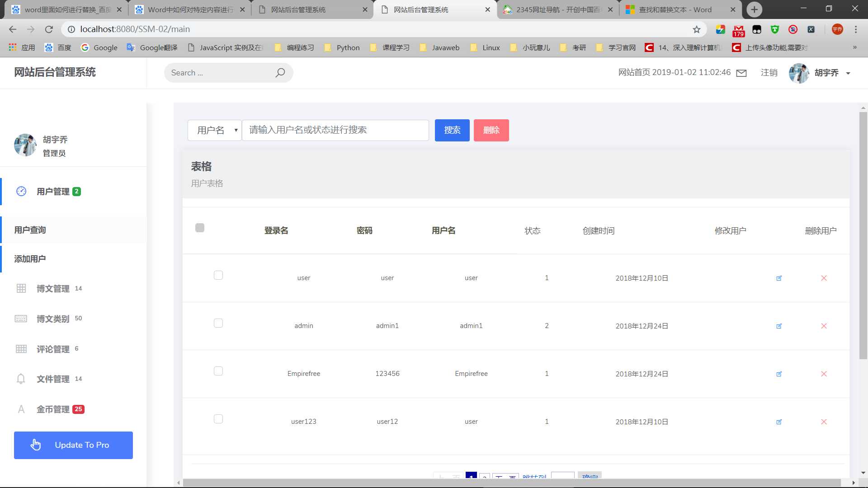Open the red no-entry extension icon
Image resolution: width=868 pixels, height=488 pixels.
coord(793,29)
